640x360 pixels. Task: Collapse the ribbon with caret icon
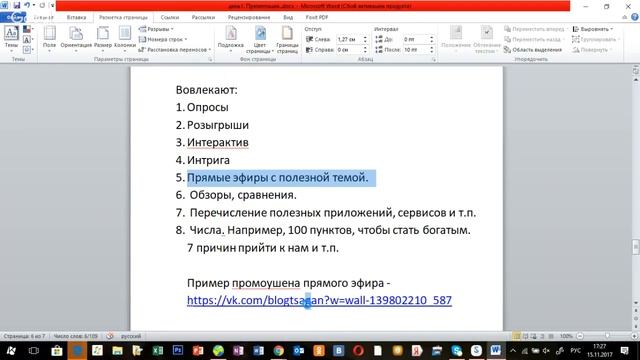624,17
